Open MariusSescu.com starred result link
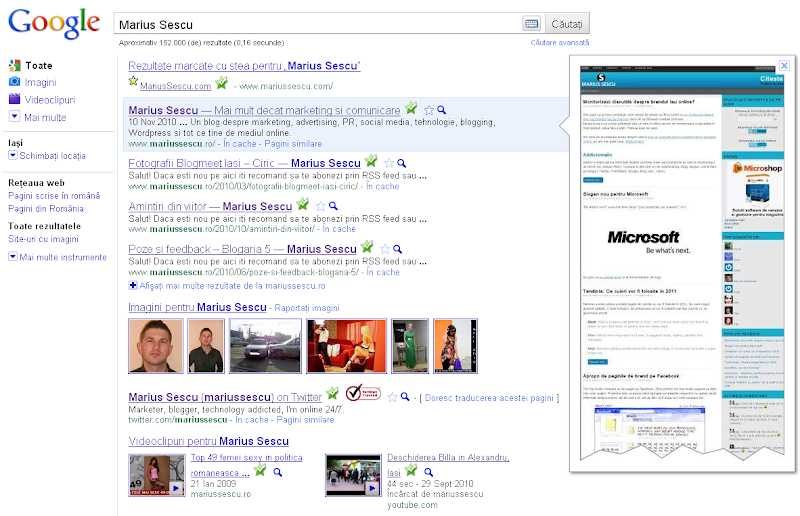The image size is (800, 516). point(176,86)
